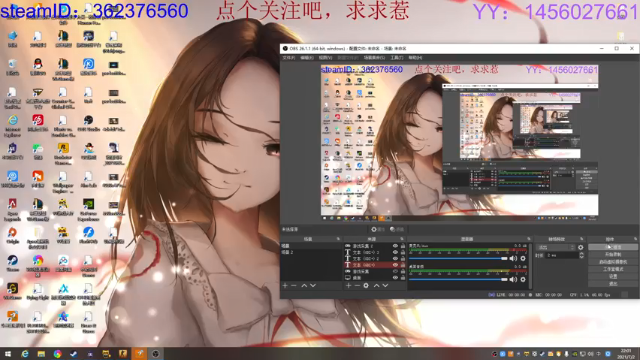The image size is (640, 360).
Task: Click the 工作室模式 studio mode button
Action: coord(613,269)
